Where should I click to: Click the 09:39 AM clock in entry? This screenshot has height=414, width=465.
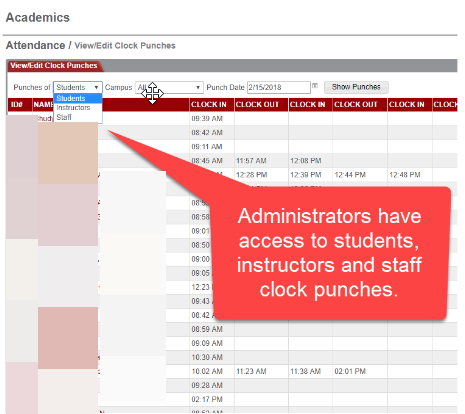[x=207, y=119]
